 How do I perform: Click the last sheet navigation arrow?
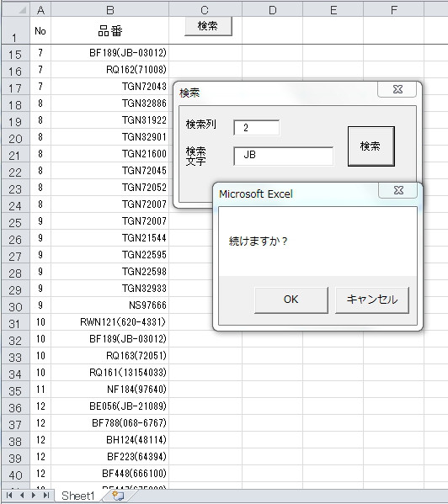pyautogui.click(x=46, y=496)
